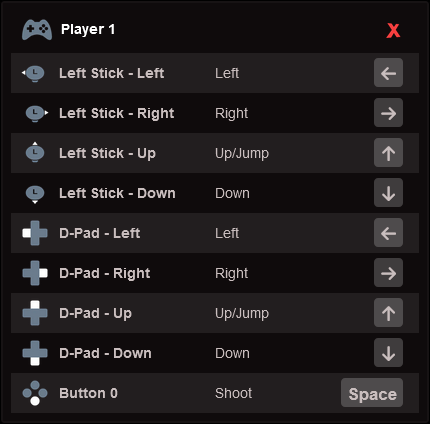Click the Left Stick - Down joystick icon
The height and width of the screenshot is (424, 430).
tap(35, 194)
